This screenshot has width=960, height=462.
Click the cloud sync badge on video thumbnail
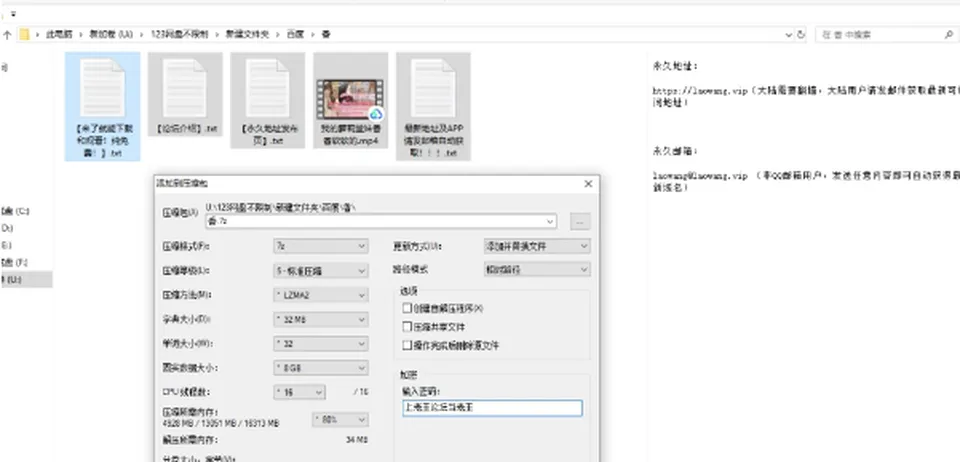[376, 114]
